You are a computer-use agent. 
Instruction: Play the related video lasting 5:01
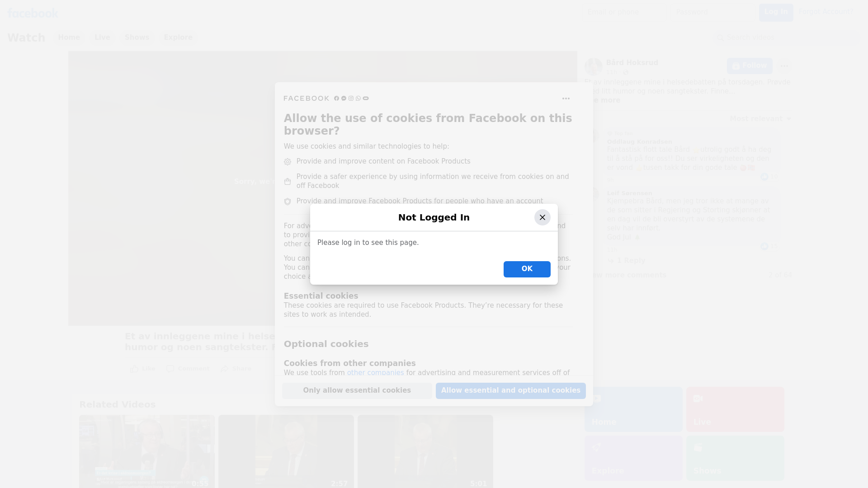click(x=425, y=451)
